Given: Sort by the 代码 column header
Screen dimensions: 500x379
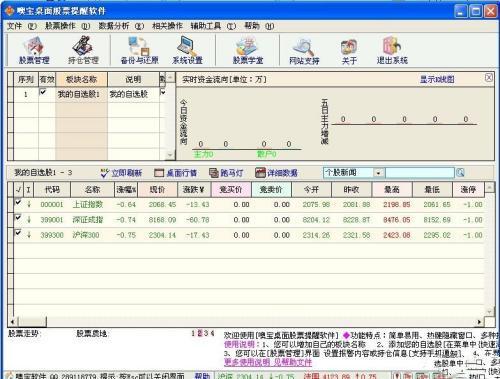Looking at the screenshot, I should [52, 190].
